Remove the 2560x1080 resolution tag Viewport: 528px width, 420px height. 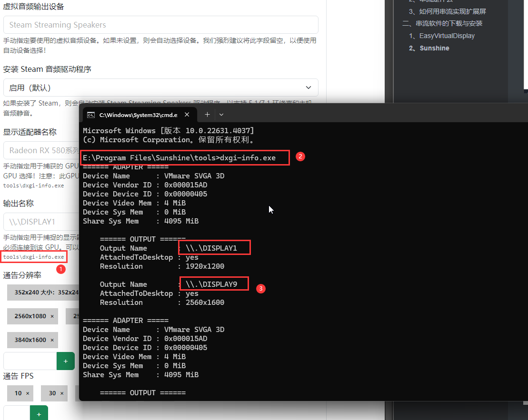coord(52,316)
